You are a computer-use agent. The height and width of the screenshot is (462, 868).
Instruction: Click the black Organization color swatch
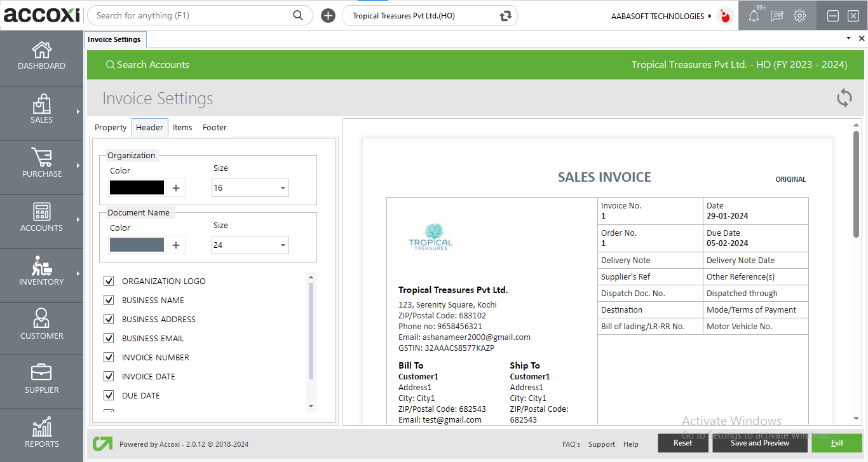click(137, 188)
